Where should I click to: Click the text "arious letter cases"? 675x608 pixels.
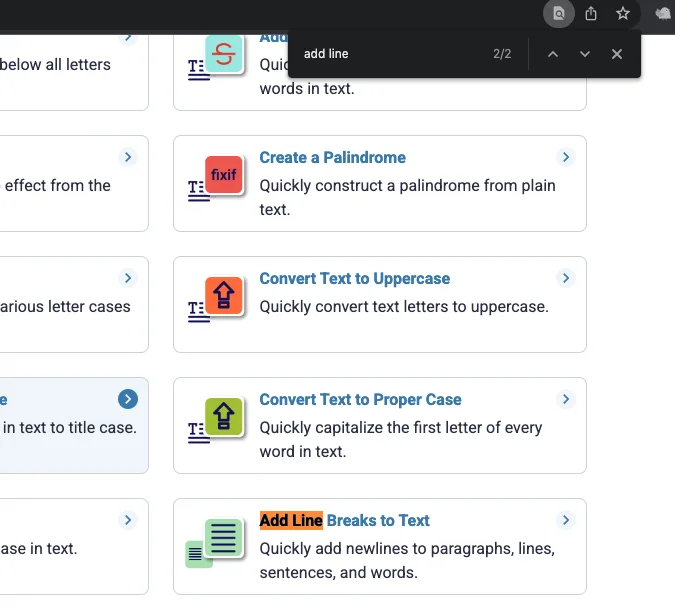(65, 307)
